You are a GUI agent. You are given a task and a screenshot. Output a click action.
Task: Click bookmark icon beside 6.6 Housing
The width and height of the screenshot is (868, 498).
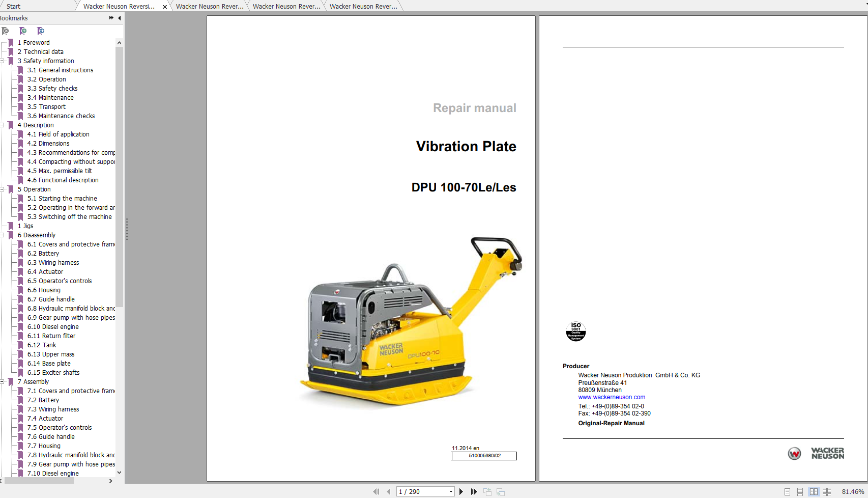coord(21,290)
